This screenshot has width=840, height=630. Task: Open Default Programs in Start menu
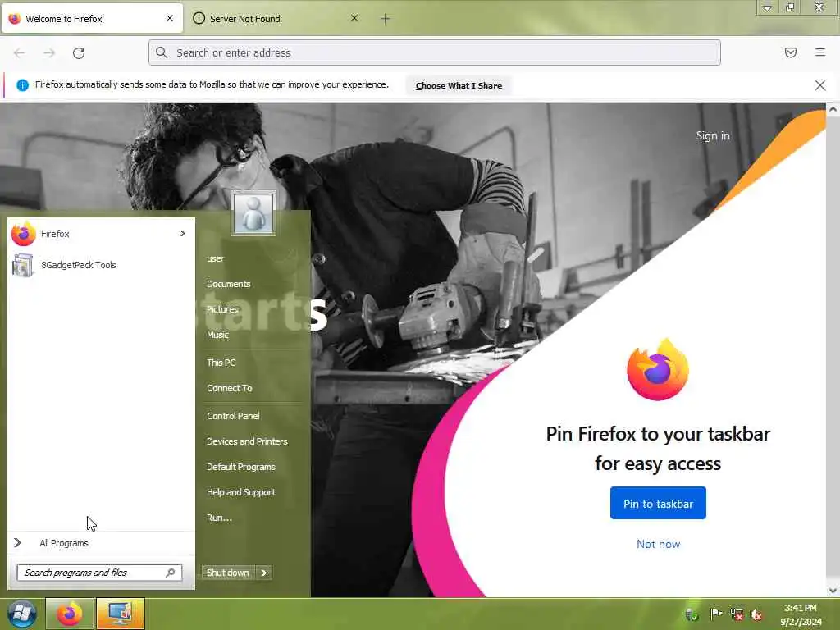pos(241,467)
